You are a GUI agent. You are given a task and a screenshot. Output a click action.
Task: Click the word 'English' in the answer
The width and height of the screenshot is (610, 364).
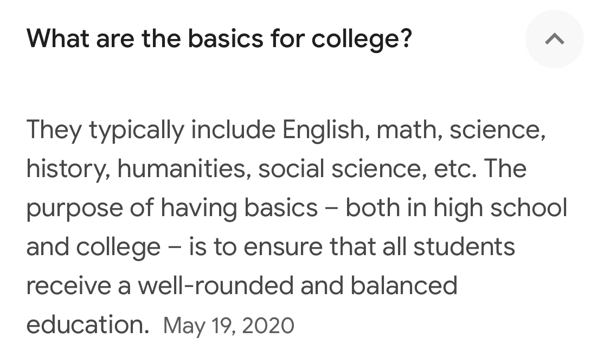pos(324,130)
